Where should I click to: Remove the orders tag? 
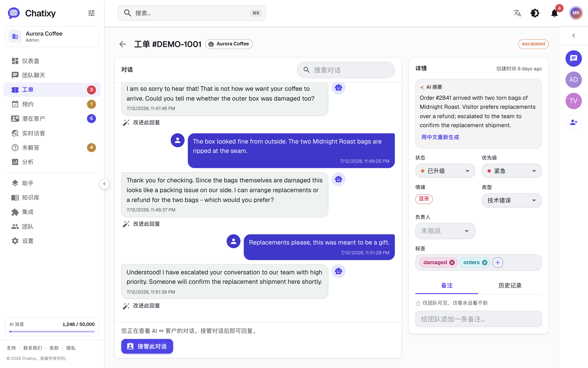point(485,262)
